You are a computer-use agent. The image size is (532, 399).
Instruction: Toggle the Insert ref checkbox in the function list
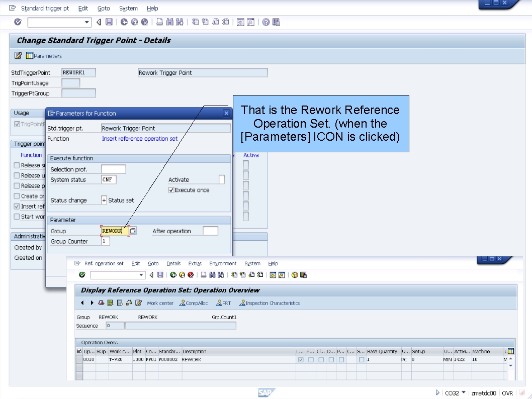point(17,206)
